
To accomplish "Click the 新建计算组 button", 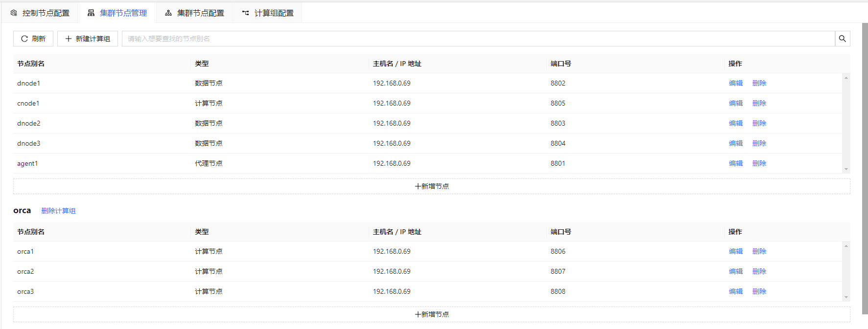I will click(88, 39).
